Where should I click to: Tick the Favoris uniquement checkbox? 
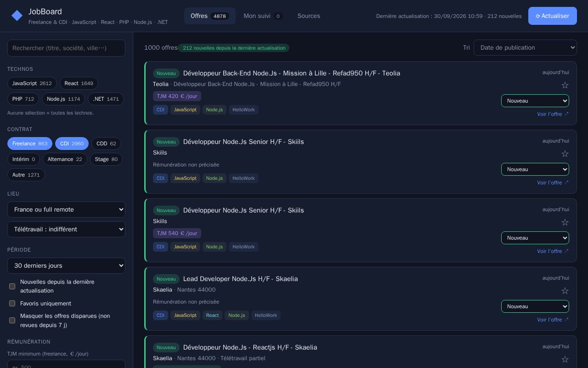point(12,304)
